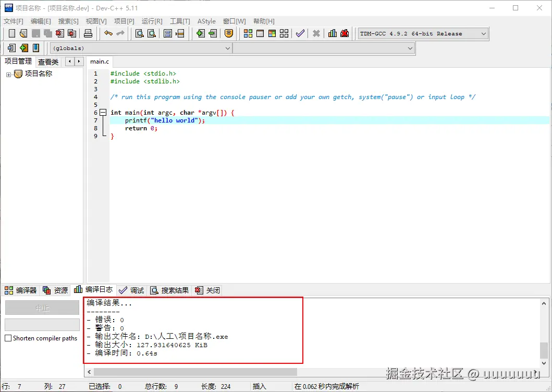Screen dimensions: 552x392
Task: Switch to the 项目管理 tab
Action: (x=18, y=62)
